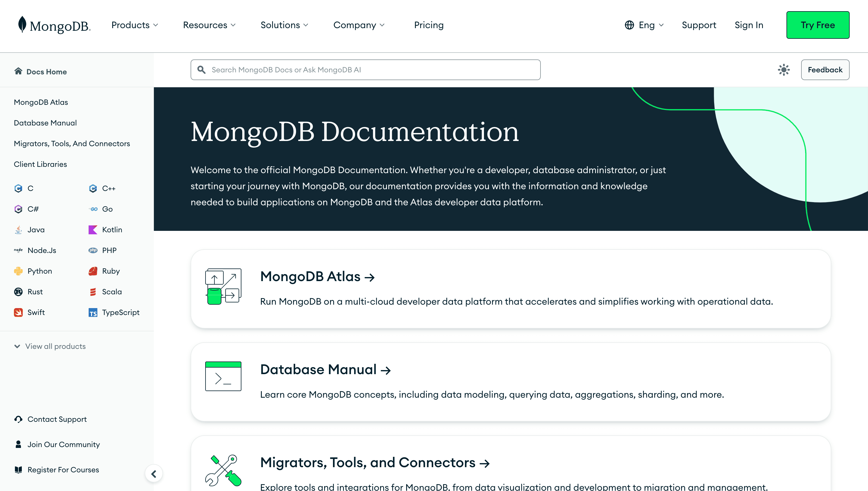Toggle dark mode with the sun icon

coord(784,69)
